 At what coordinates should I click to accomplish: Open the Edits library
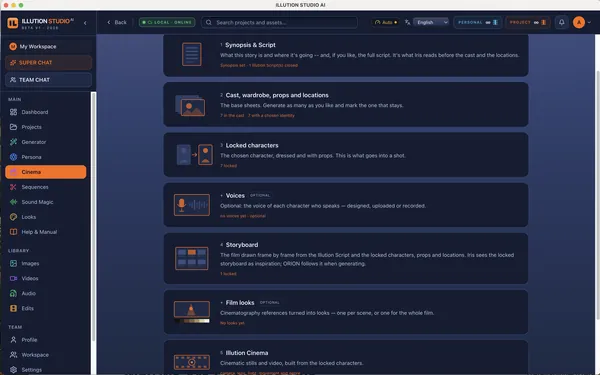(46, 308)
